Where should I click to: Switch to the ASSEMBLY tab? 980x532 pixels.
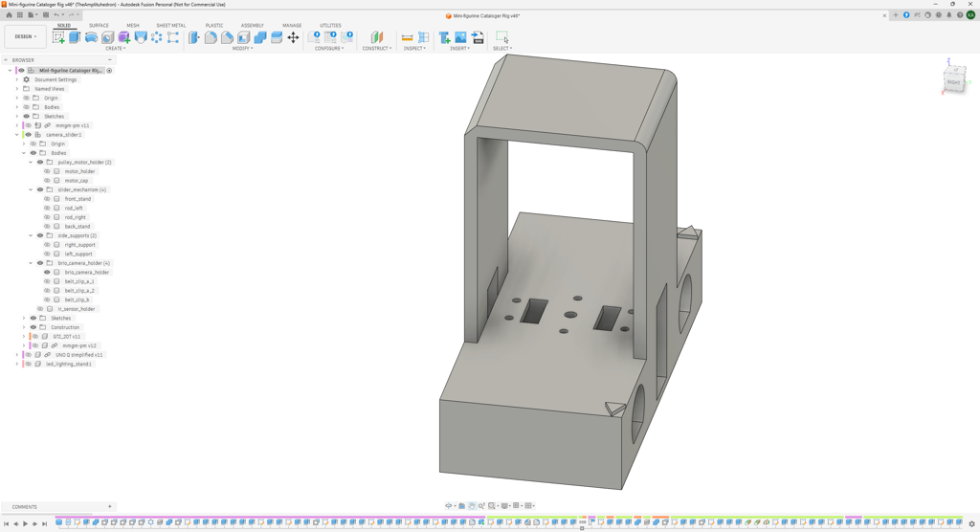(x=253, y=26)
